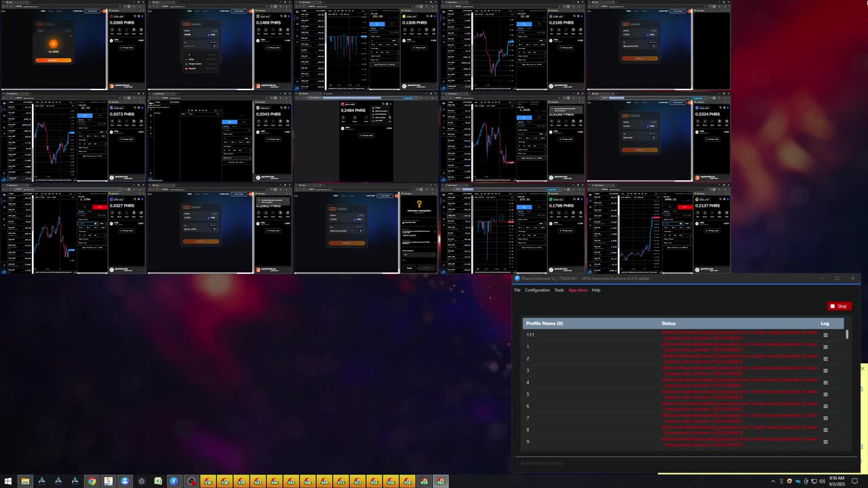The height and width of the screenshot is (488, 868).
Task: Open log for profile 8
Action: [825, 430]
